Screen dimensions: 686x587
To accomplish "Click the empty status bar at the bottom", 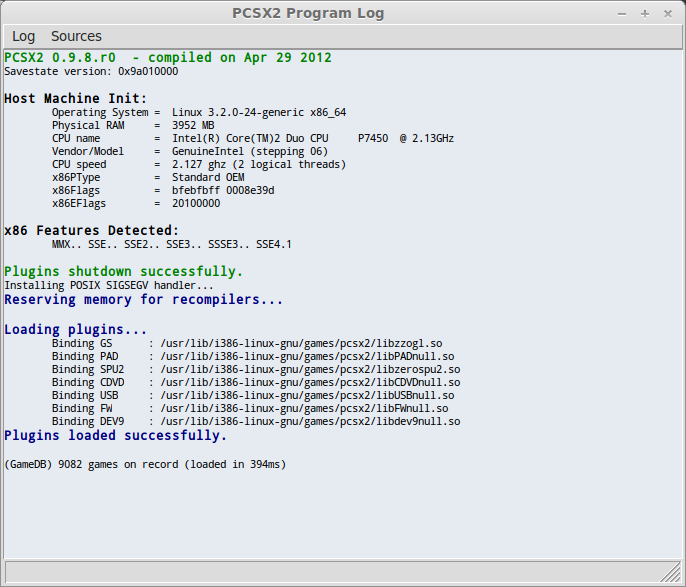I will pyautogui.click(x=330, y=572).
